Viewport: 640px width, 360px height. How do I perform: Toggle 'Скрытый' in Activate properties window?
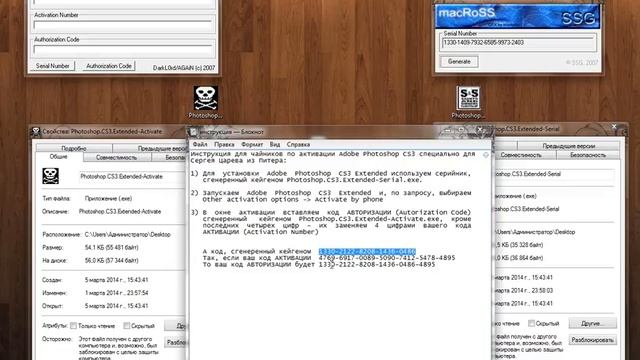(127, 326)
